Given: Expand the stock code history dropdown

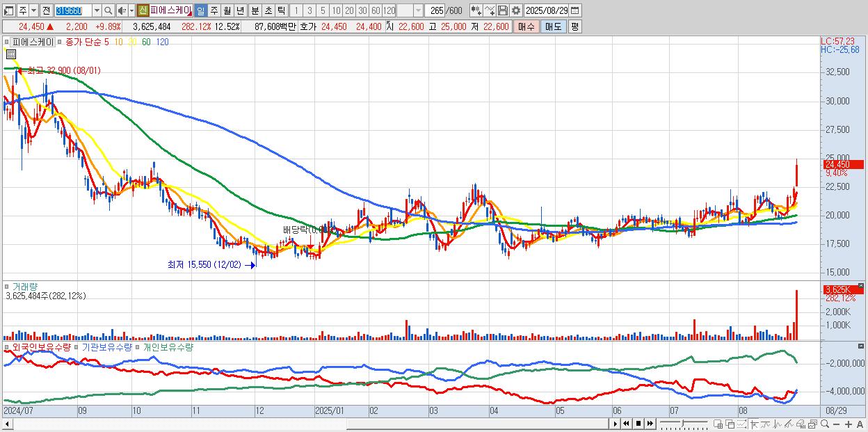Looking at the screenshot, I should pos(97,10).
